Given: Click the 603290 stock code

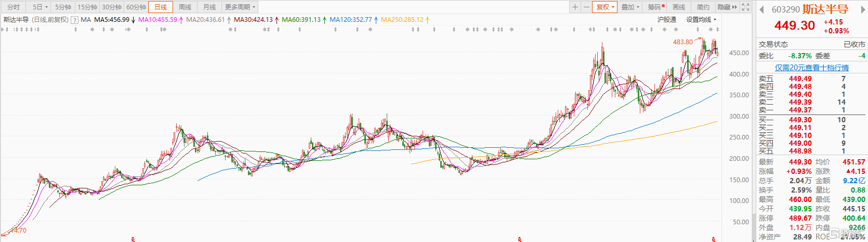Looking at the screenshot, I should pos(785,9).
